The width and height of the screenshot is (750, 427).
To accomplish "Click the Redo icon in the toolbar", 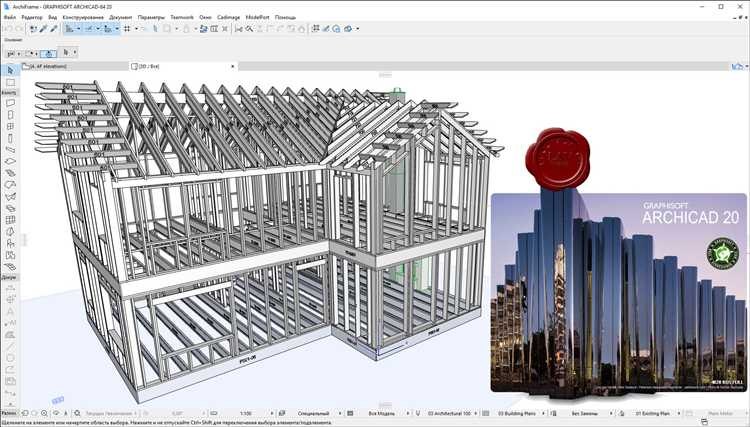I will (18, 29).
